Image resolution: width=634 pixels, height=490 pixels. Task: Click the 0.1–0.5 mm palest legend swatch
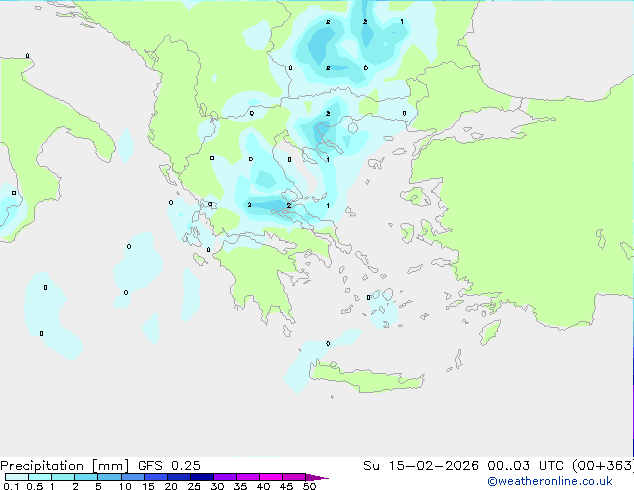(17, 477)
